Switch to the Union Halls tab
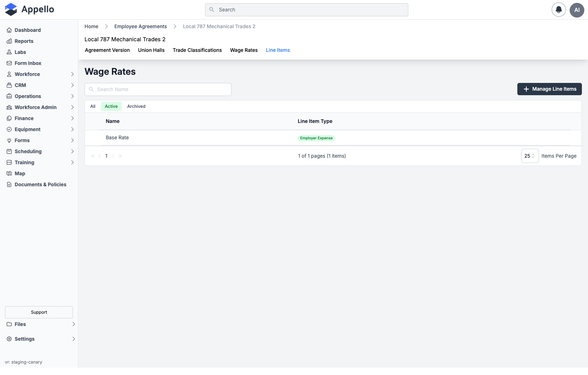This screenshot has height=375, width=588. pyautogui.click(x=151, y=50)
